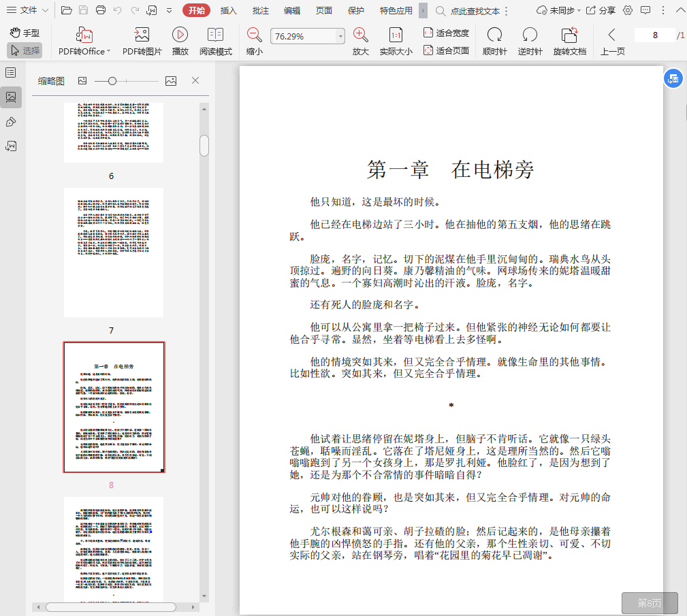Open the 页面 tab

[x=324, y=10]
